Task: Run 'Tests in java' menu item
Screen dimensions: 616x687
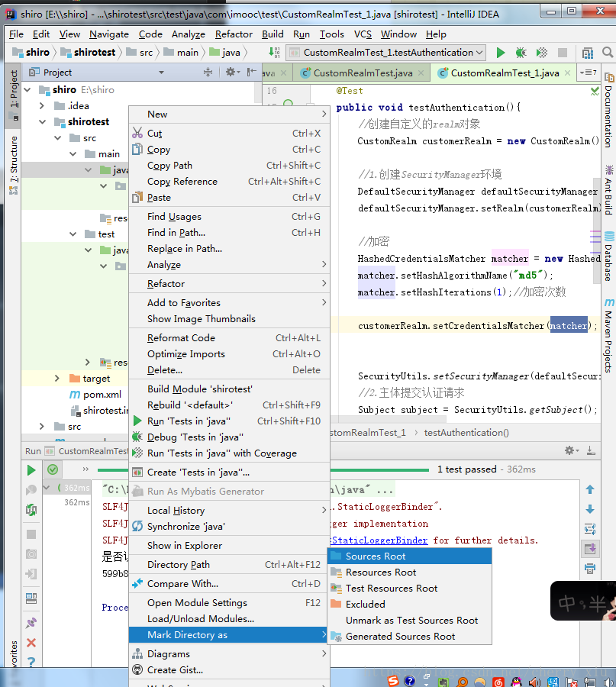Action: tap(229, 421)
